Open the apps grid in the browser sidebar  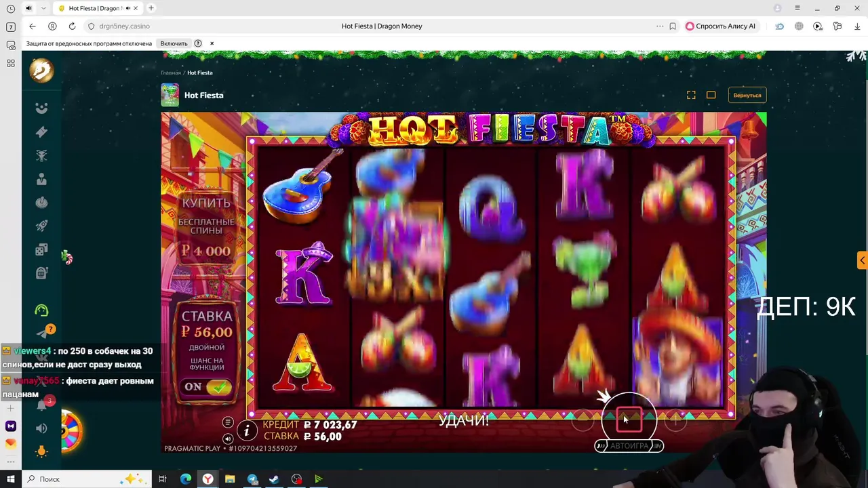11,63
